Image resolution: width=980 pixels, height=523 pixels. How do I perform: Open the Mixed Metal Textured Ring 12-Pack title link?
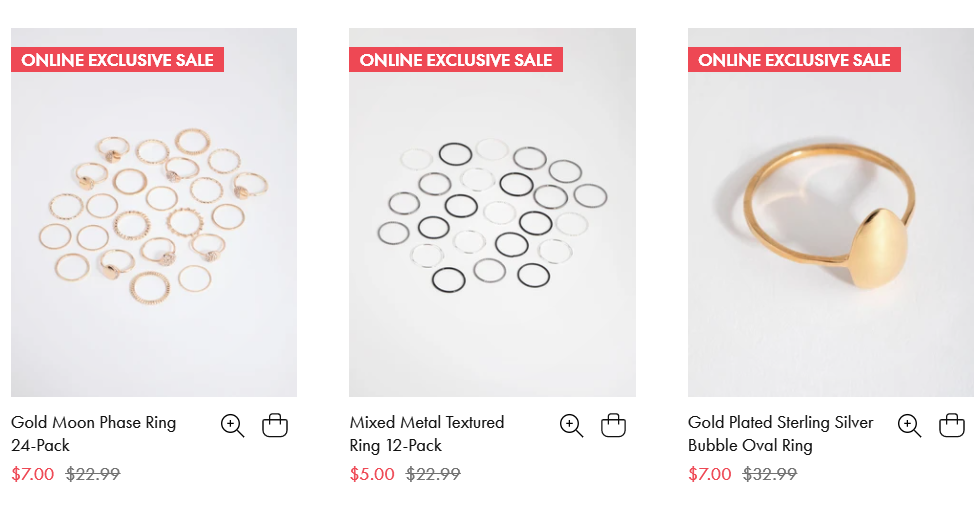coord(427,434)
